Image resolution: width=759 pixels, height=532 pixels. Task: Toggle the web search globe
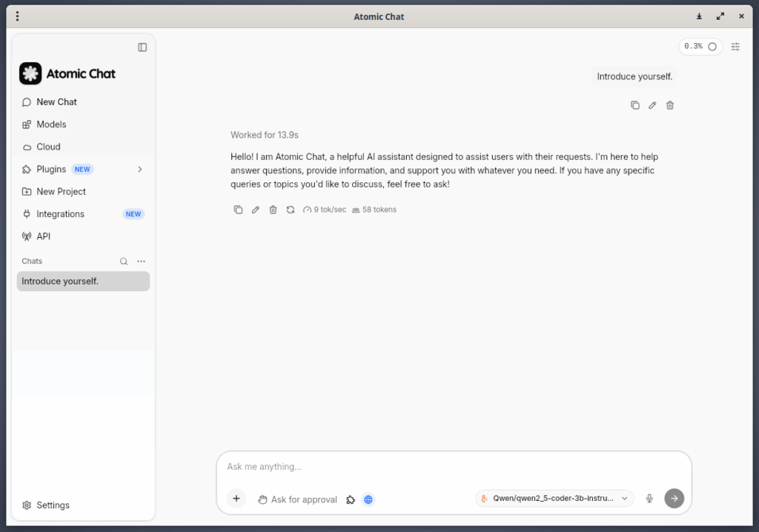(368, 499)
